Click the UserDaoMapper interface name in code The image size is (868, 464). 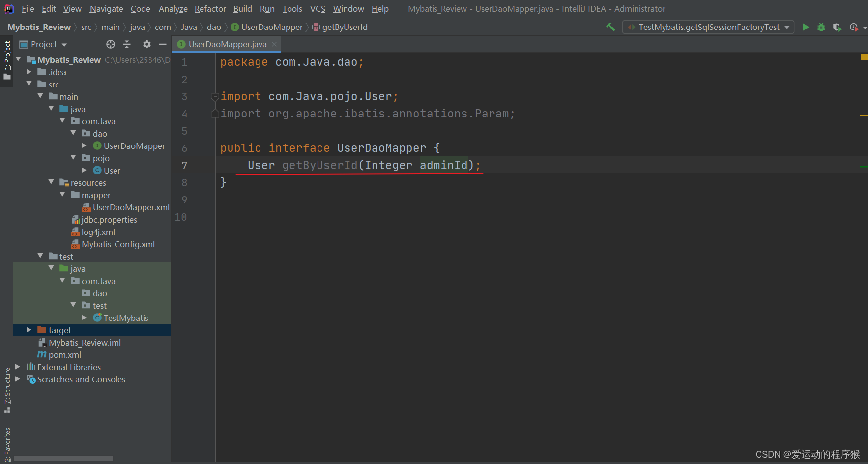[381, 148]
